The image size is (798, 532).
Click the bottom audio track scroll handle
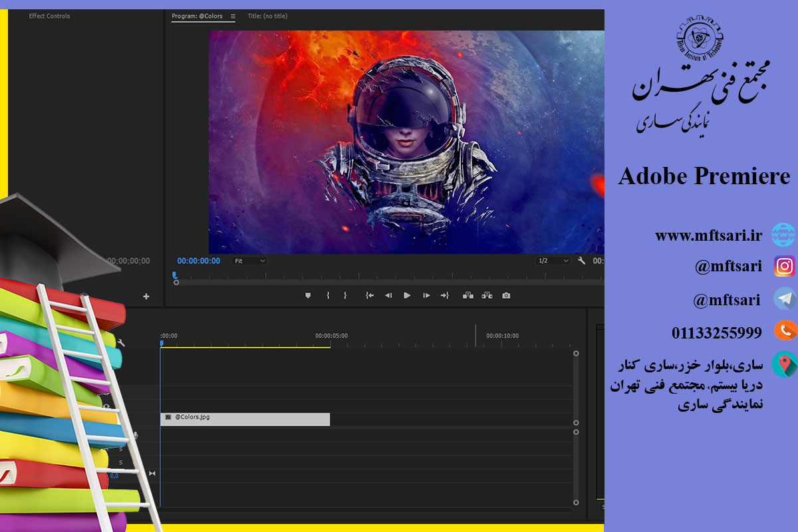(576, 503)
